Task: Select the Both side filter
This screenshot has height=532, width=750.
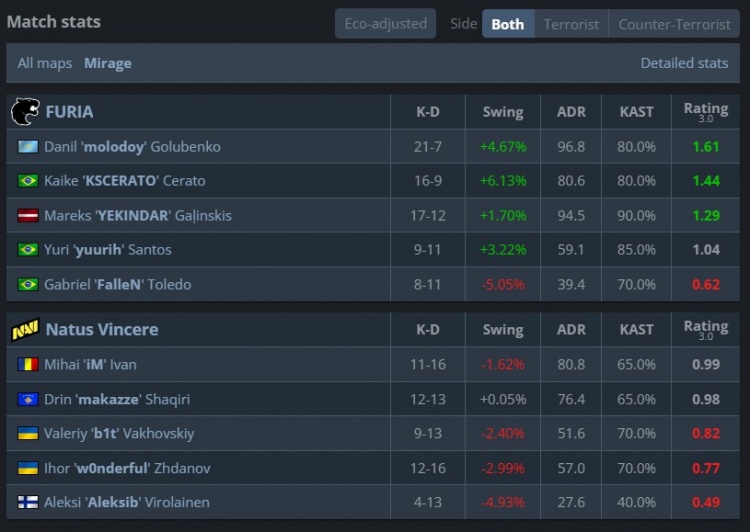Action: 507,24
